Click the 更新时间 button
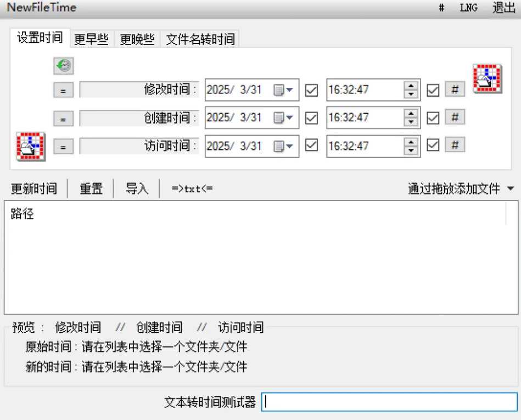 [x=34, y=189]
